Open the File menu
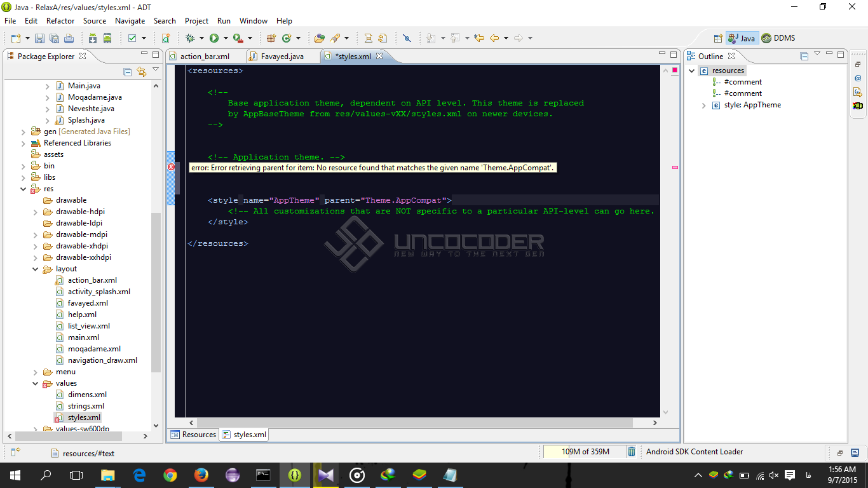 tap(10, 20)
